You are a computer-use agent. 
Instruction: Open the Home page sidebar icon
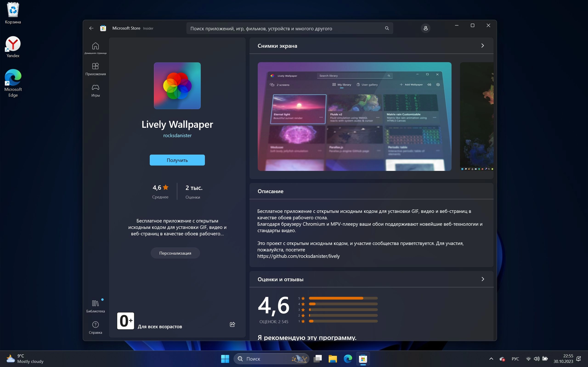pyautogui.click(x=96, y=48)
